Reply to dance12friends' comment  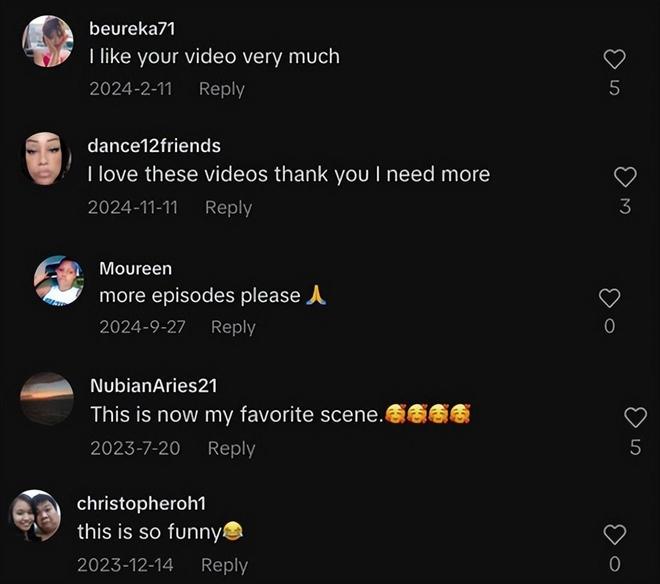(229, 208)
